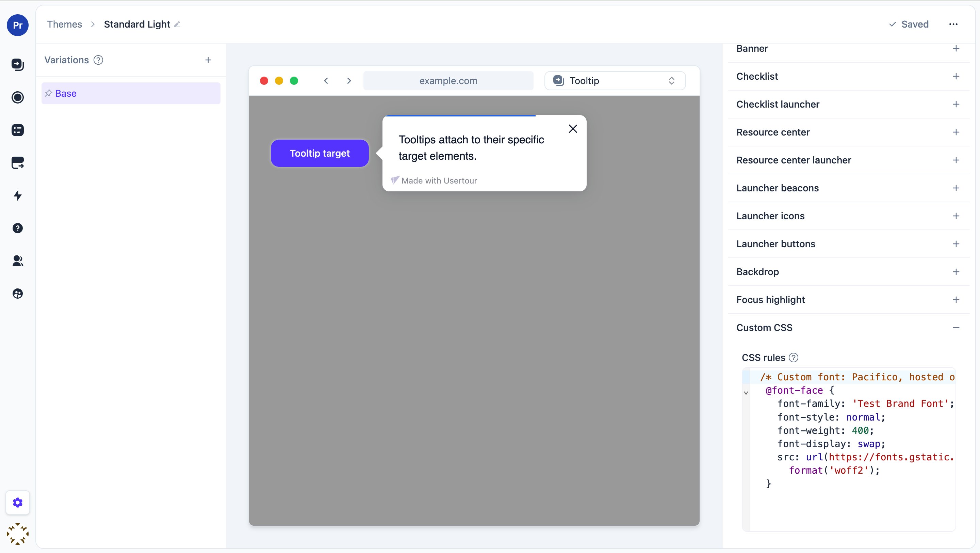Click the font-family 'Test Brand Font' line
980x553 pixels.
[865, 404]
